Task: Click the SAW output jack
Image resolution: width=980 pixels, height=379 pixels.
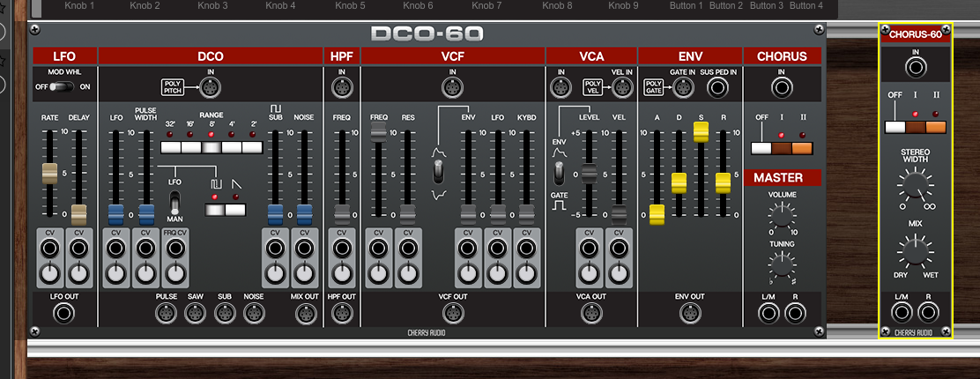Action: tap(195, 312)
